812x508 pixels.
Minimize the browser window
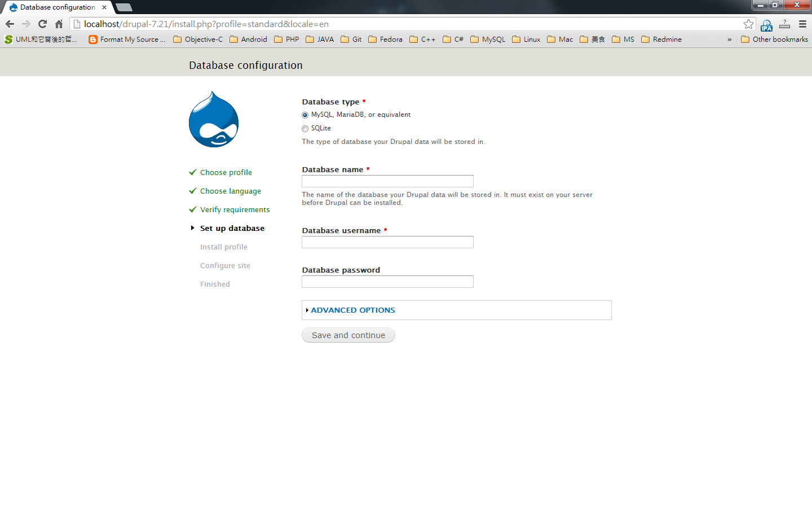tap(761, 5)
